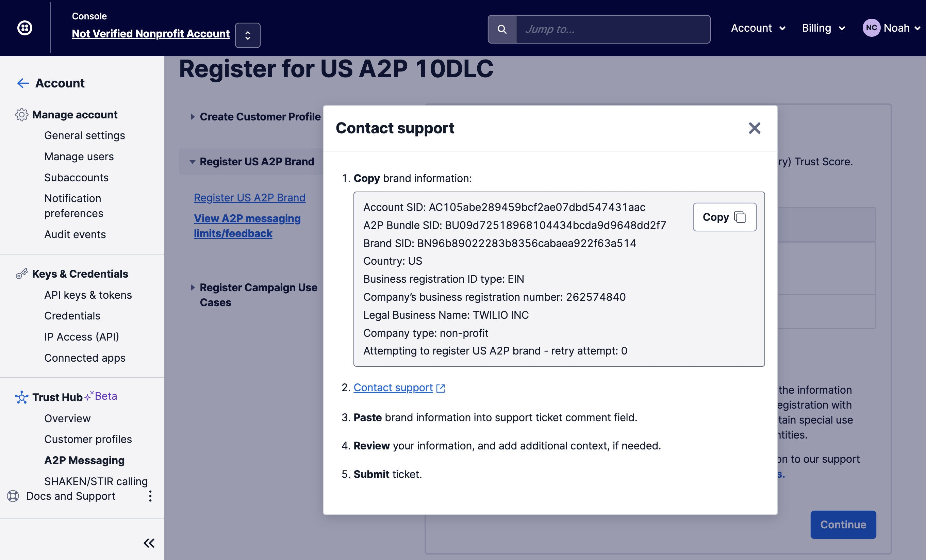926x560 pixels.
Task: Click the Legal Business Name TWILIO INC line
Action: [446, 315]
